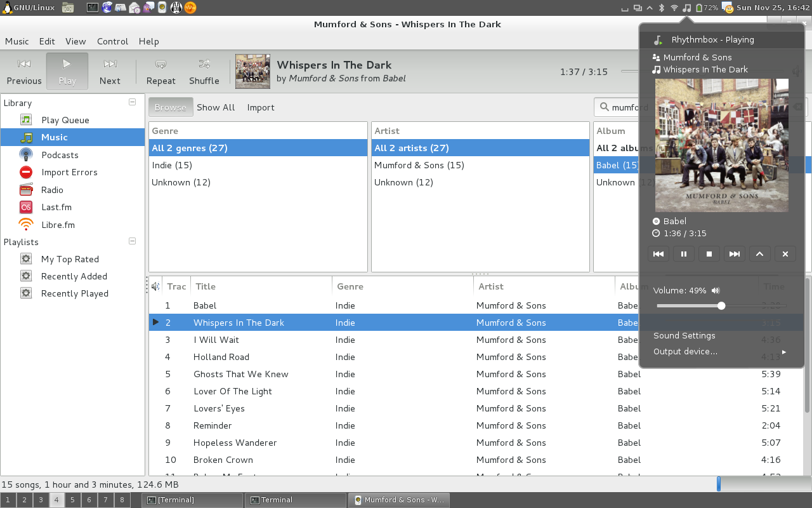Open the Import Errors icon in sidebar
This screenshot has width=812, height=508.
pos(26,172)
